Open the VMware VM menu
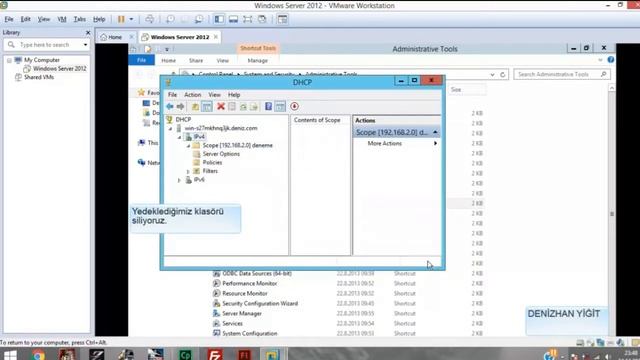 (62, 19)
